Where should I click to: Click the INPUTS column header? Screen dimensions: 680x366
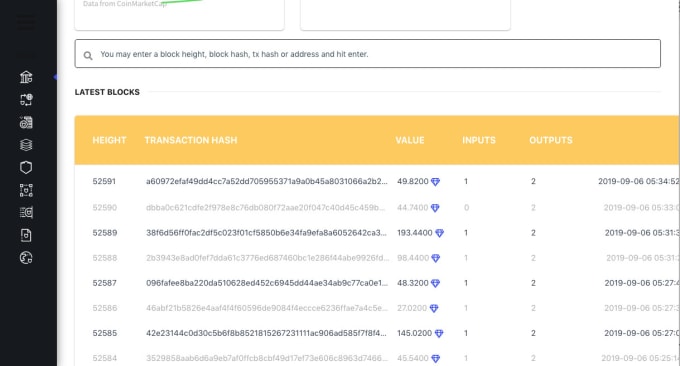(479, 140)
